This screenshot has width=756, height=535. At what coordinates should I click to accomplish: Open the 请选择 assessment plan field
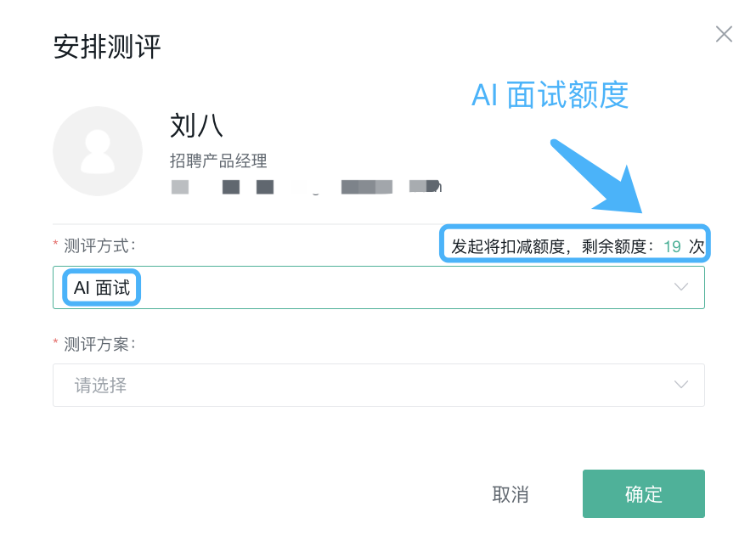[379, 385]
